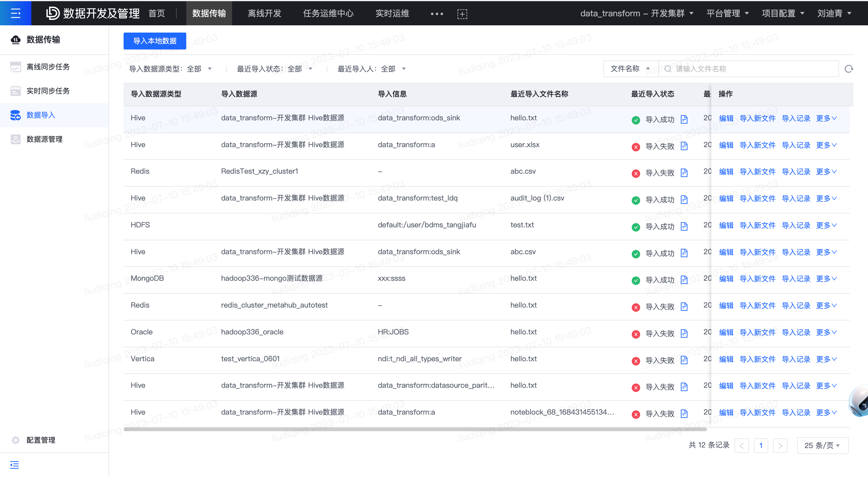Click 导入记录 in noteblock row
Viewport: 868px width, 477px height.
click(796, 412)
